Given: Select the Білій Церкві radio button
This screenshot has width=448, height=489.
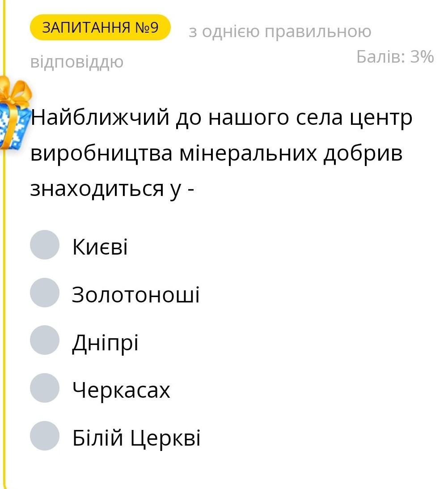Looking at the screenshot, I should [45, 436].
